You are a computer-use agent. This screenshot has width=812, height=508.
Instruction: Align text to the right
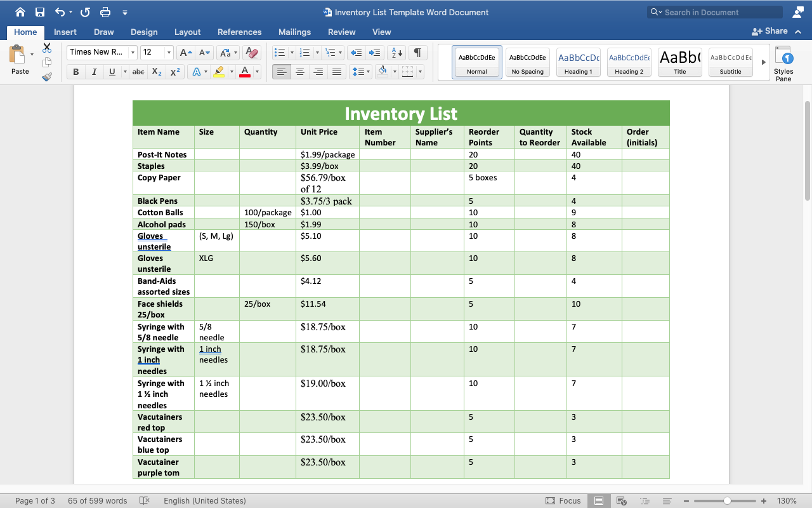[x=318, y=72]
